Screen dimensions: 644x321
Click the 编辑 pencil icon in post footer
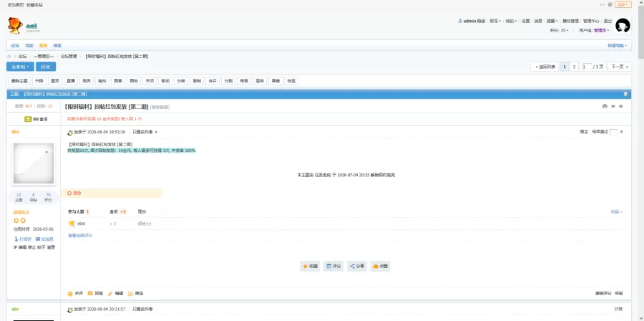(x=110, y=294)
